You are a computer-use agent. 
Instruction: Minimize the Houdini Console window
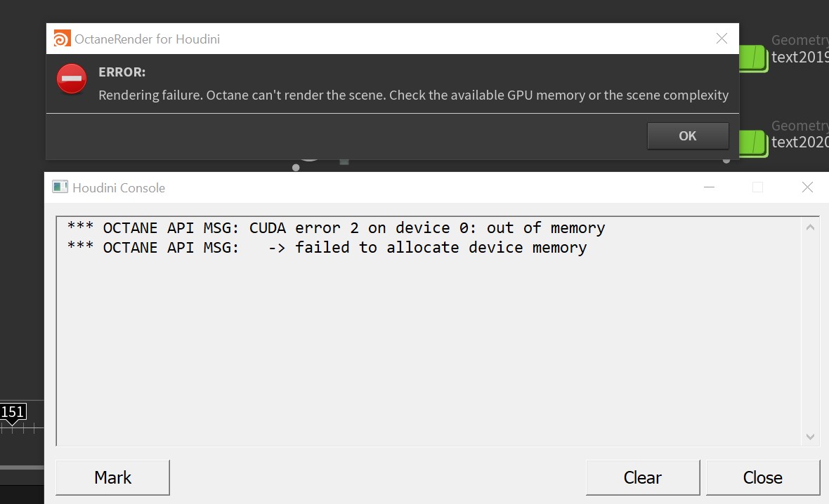click(x=710, y=187)
